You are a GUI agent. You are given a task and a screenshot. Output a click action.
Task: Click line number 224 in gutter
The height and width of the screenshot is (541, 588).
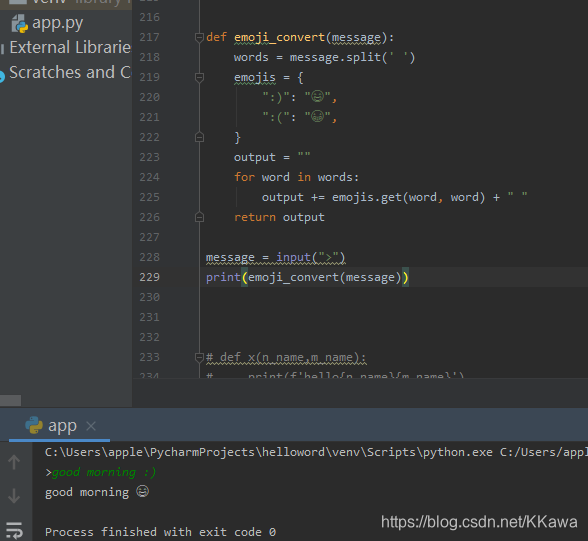coord(149,177)
